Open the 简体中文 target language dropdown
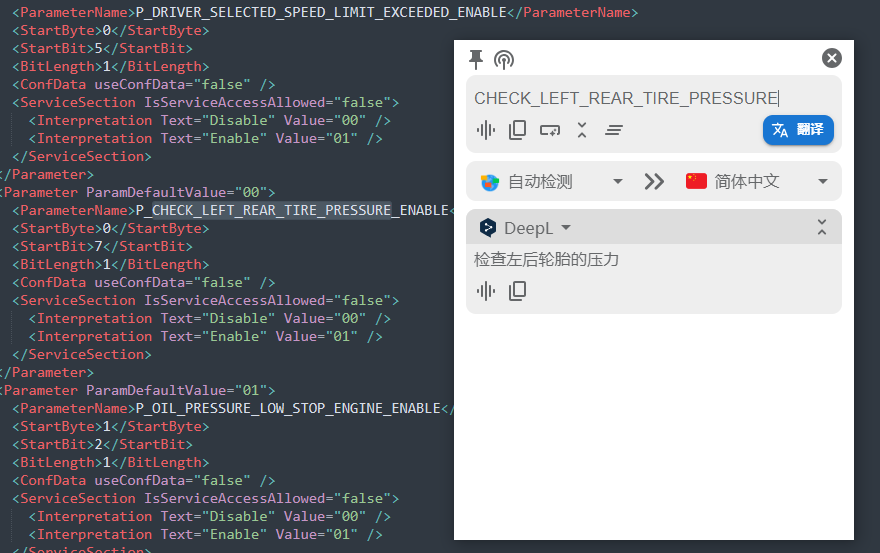The image size is (880, 553). 757,181
